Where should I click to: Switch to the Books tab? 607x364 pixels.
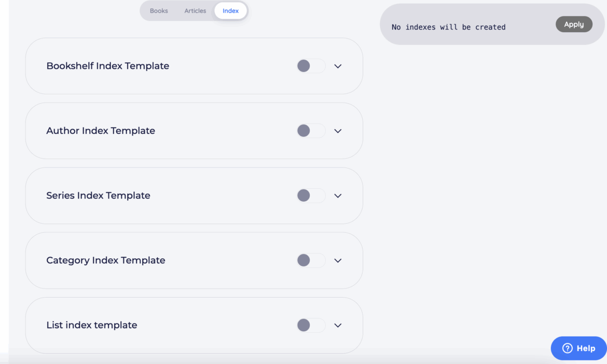point(159,11)
